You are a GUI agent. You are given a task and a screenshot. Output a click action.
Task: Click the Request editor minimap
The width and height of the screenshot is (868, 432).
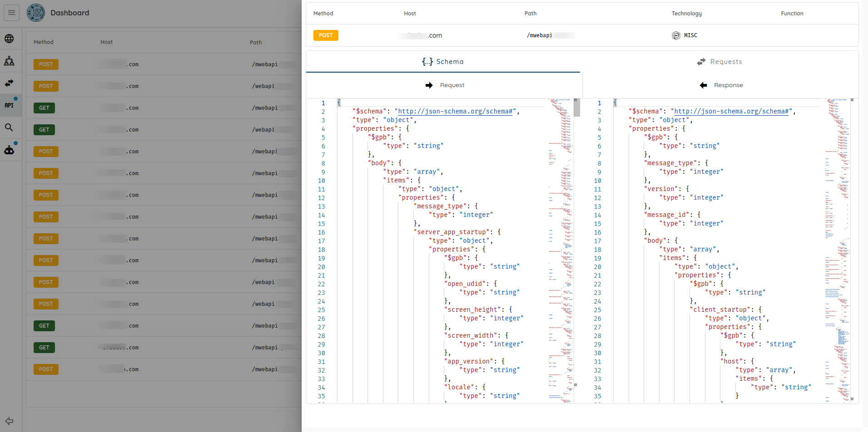pos(560,250)
